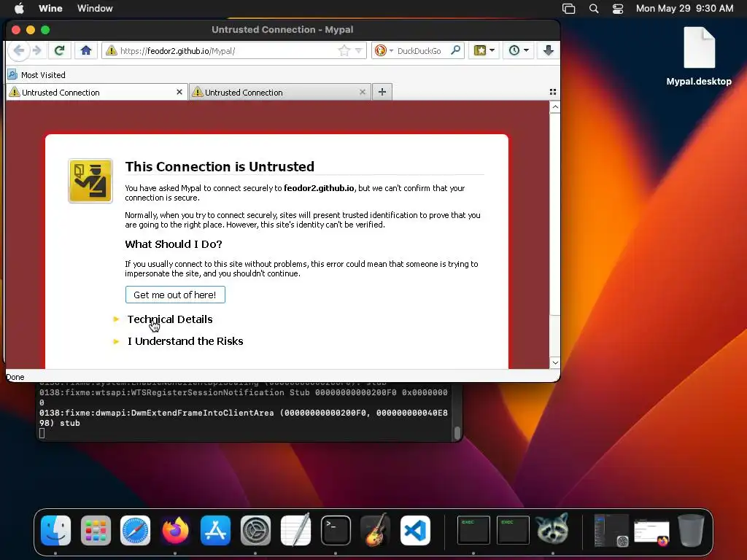
Task: Click the 'This Connection is Untrusted' heading
Action: 220,167
